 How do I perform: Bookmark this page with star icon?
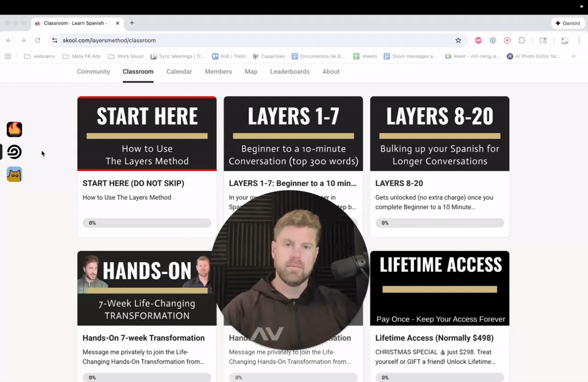[458, 41]
